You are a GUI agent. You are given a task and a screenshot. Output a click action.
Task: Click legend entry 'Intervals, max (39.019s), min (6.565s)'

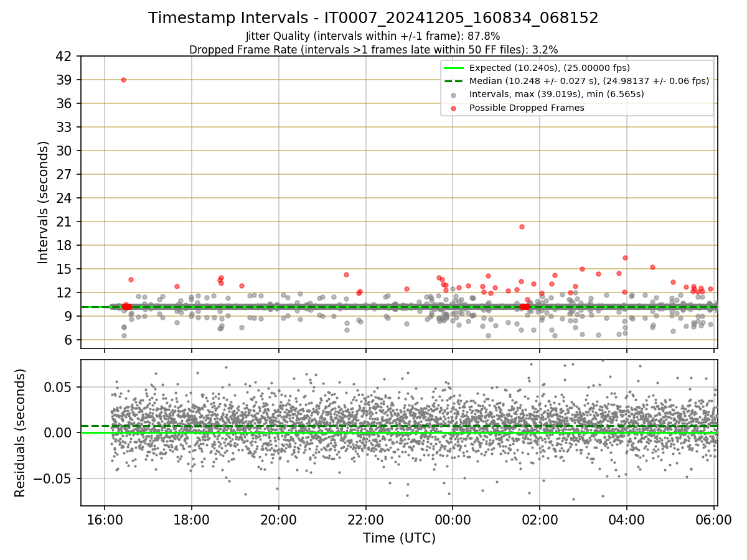click(x=557, y=95)
